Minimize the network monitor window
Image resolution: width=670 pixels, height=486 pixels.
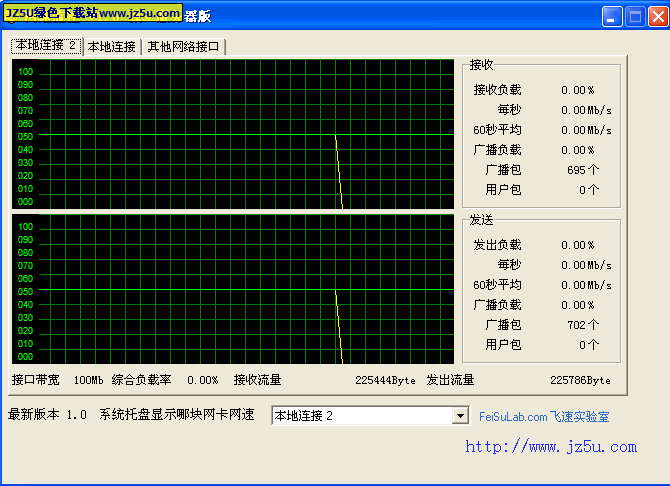[612, 16]
